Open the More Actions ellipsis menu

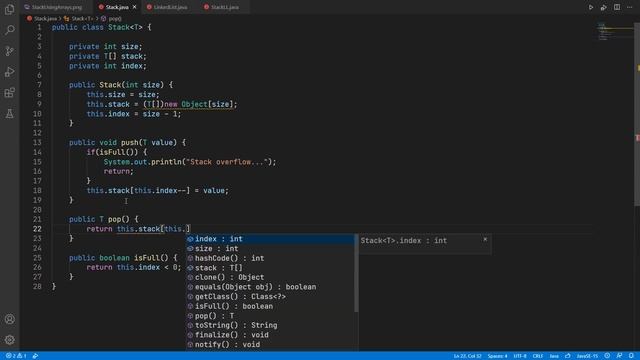pyautogui.click(x=630, y=7)
